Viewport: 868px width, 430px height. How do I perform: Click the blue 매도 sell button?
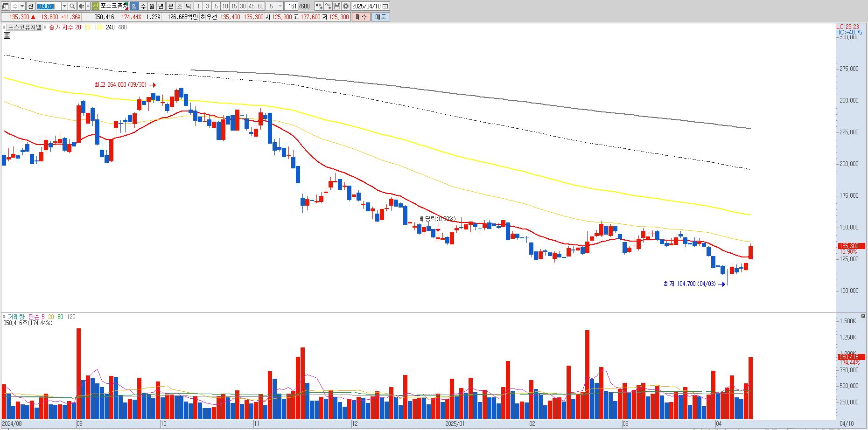380,17
